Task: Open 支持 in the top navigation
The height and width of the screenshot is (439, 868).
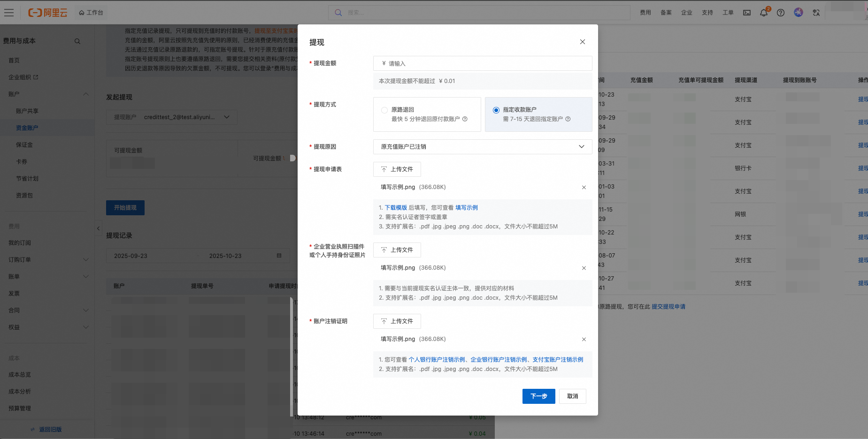Action: coord(707,13)
